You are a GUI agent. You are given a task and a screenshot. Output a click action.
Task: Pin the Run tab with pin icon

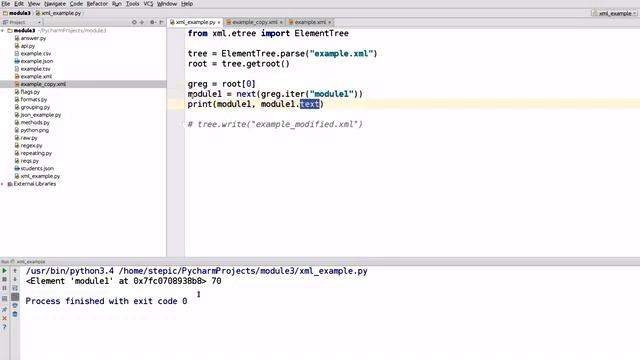coord(4,309)
